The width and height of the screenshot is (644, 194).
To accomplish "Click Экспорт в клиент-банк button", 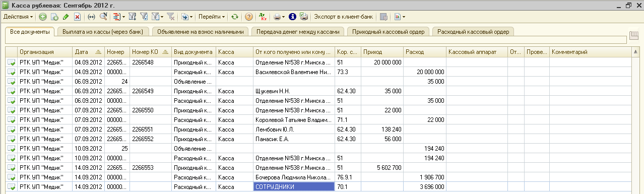I will (x=344, y=17).
